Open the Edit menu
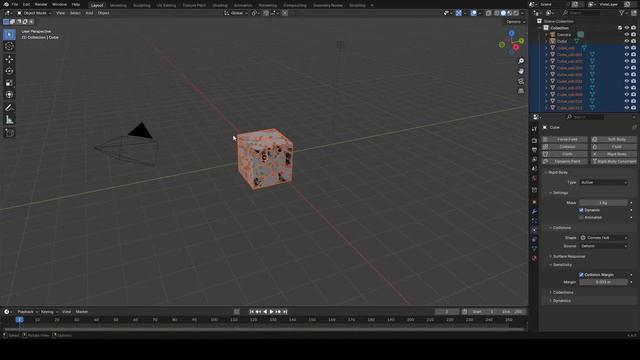The image size is (640, 360). 26,4
